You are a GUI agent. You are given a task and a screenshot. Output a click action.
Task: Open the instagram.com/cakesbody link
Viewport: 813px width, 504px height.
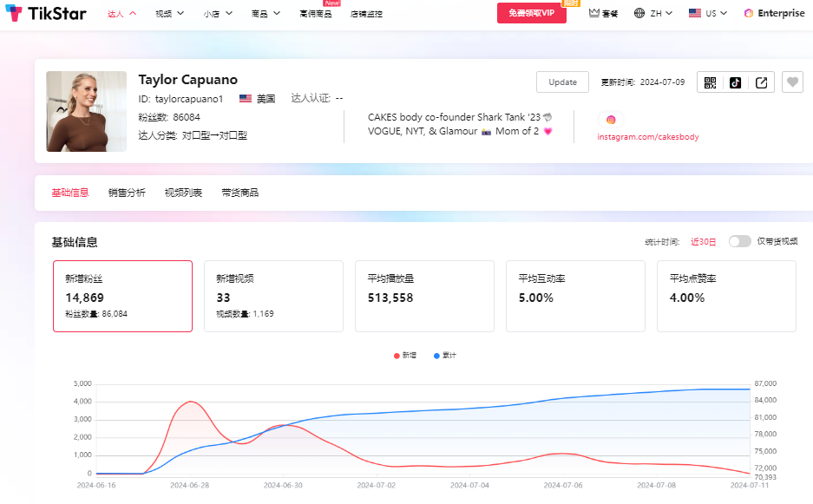click(x=648, y=136)
